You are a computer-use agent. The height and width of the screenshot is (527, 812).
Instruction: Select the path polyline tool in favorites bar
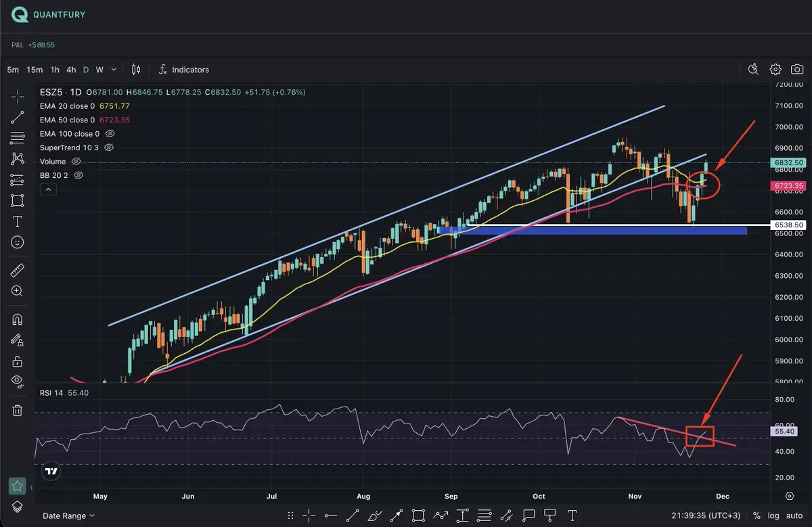(x=441, y=515)
